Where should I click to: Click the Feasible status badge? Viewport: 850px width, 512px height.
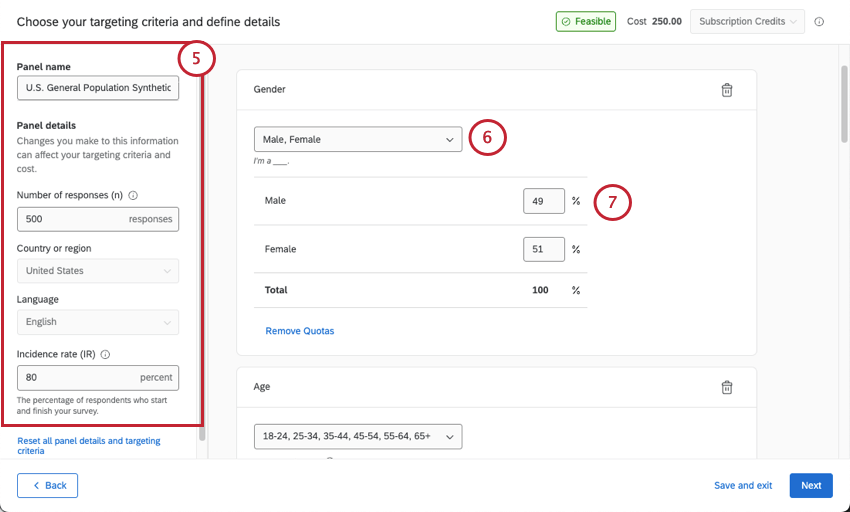(x=585, y=21)
